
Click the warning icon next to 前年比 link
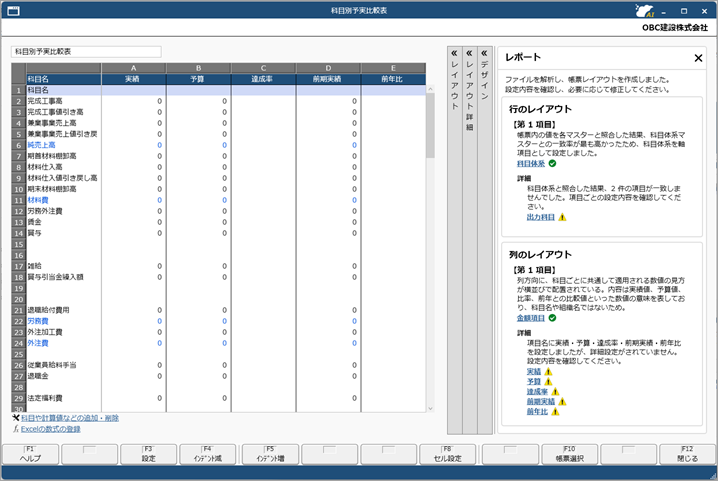(555, 412)
